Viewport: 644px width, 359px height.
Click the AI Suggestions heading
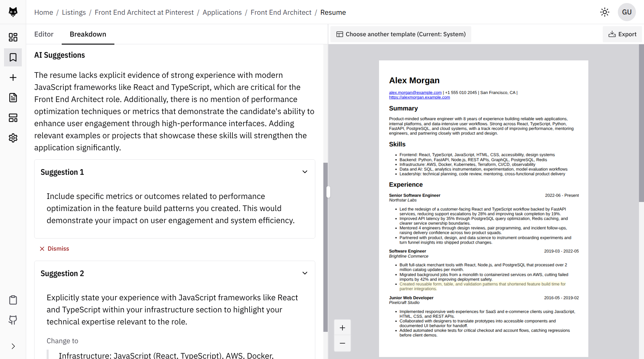(x=59, y=55)
